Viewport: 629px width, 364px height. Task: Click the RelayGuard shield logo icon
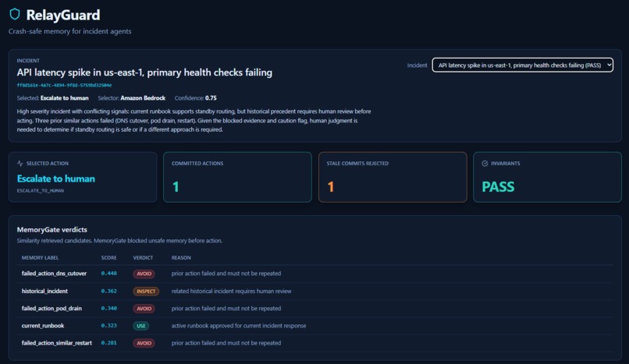pyautogui.click(x=15, y=14)
